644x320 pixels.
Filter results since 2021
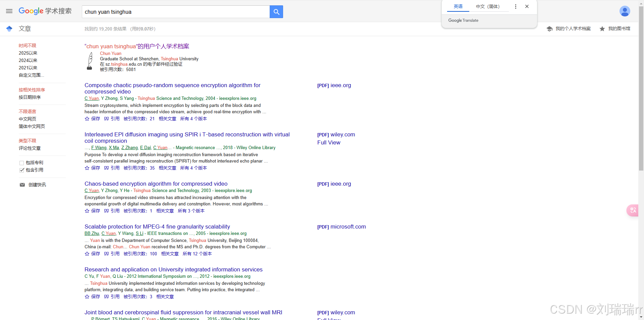click(x=28, y=68)
